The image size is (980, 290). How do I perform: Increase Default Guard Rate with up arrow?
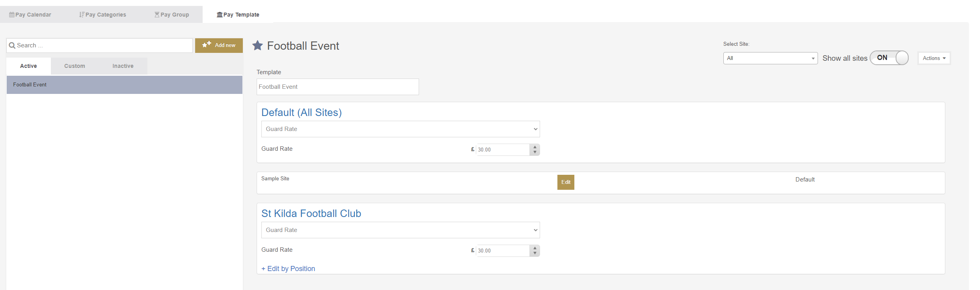(x=535, y=147)
